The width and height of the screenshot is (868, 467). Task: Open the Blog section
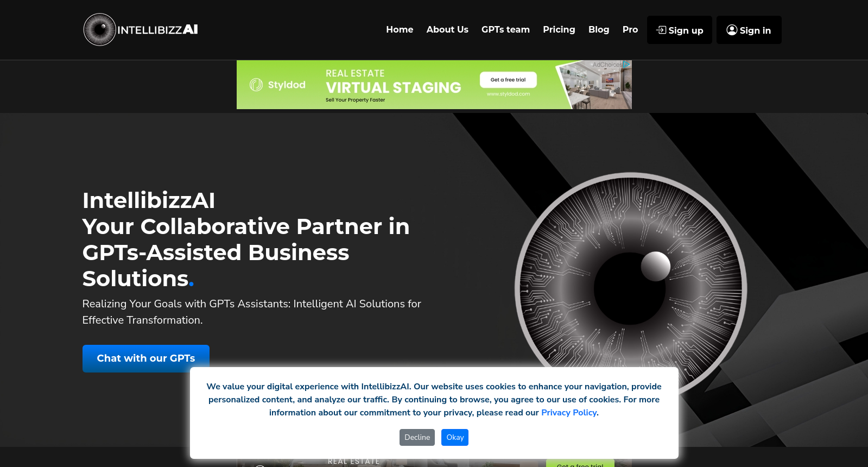[x=599, y=29]
